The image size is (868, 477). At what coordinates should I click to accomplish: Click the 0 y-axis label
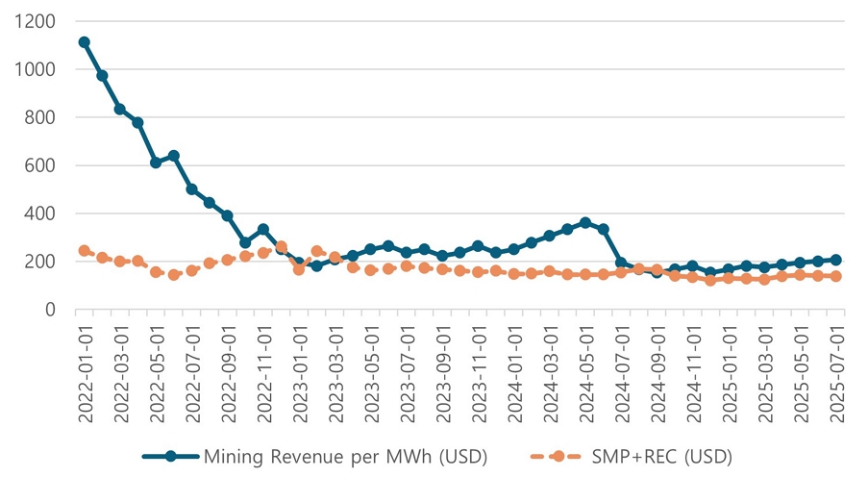point(49,310)
